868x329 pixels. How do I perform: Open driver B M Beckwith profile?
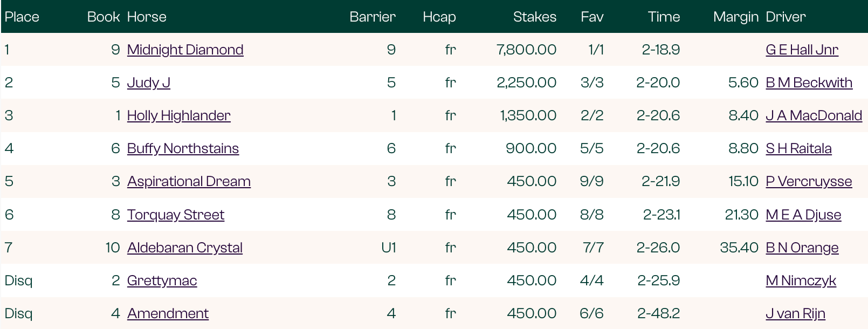(809, 83)
